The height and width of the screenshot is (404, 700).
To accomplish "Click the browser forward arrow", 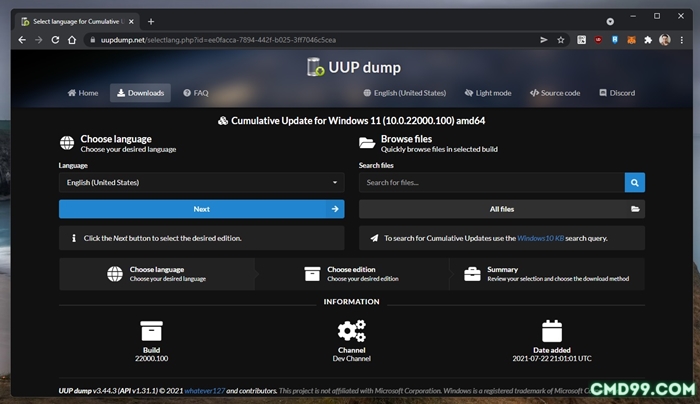I will coord(39,40).
